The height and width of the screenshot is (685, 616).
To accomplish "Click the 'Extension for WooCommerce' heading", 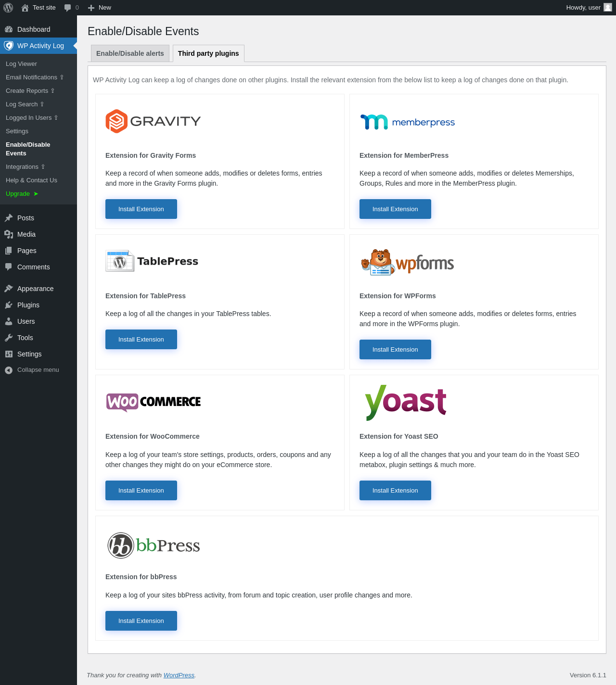I will 153,436.
